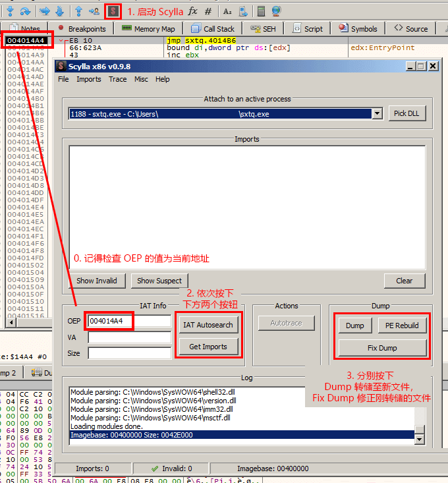448x483 pixels.
Task: Click the toolbar icon right of A₂
Action: click(243, 11)
